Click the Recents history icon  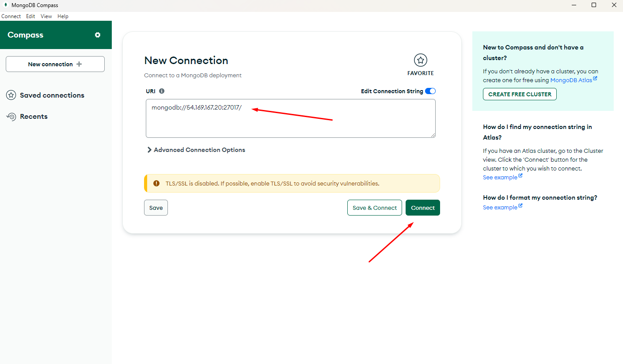(11, 117)
